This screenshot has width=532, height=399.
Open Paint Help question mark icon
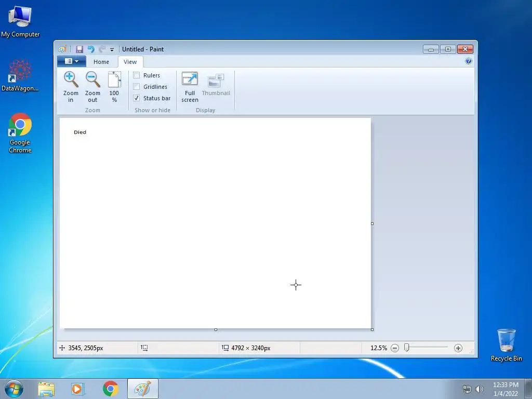click(x=469, y=61)
